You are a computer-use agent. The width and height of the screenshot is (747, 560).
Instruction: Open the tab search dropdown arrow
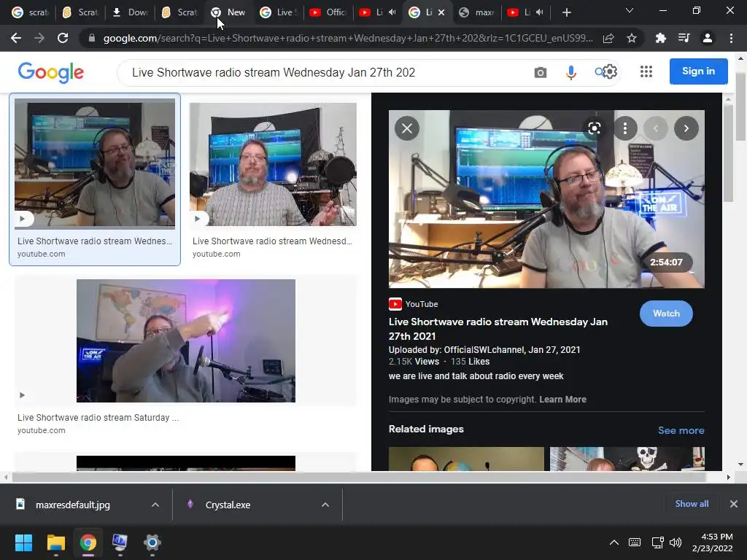tap(630, 10)
